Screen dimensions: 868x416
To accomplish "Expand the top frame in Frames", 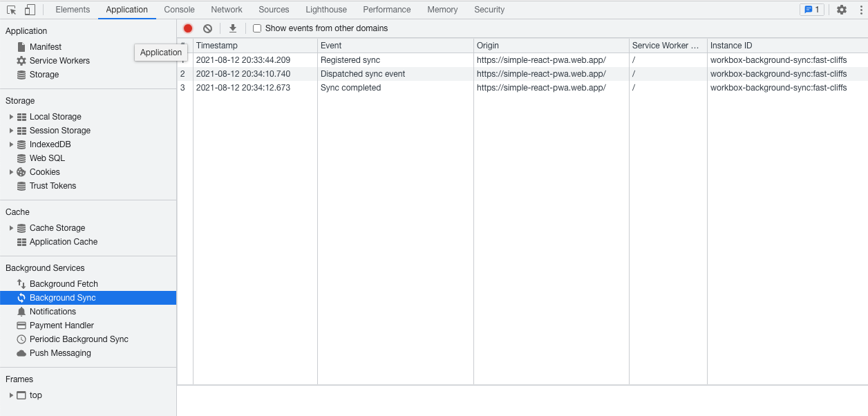I will click(x=10, y=395).
